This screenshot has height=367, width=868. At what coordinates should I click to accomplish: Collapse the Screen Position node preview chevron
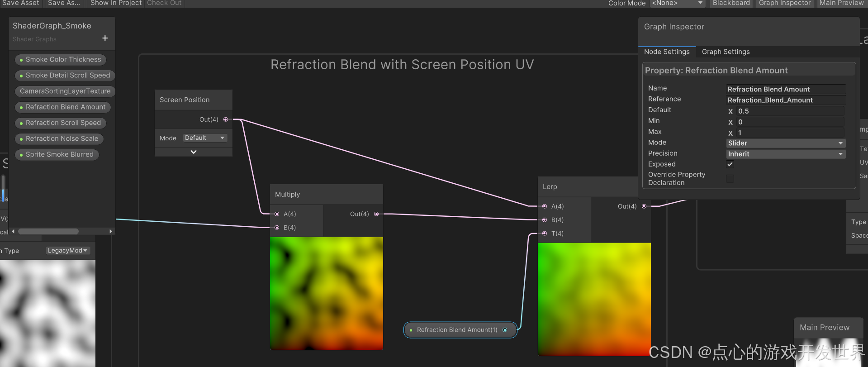tap(194, 152)
